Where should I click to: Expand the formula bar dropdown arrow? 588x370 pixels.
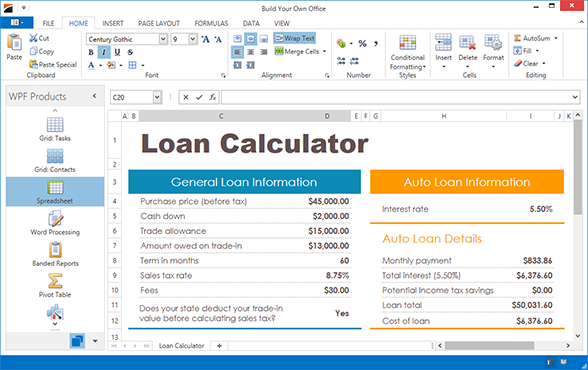[x=575, y=97]
